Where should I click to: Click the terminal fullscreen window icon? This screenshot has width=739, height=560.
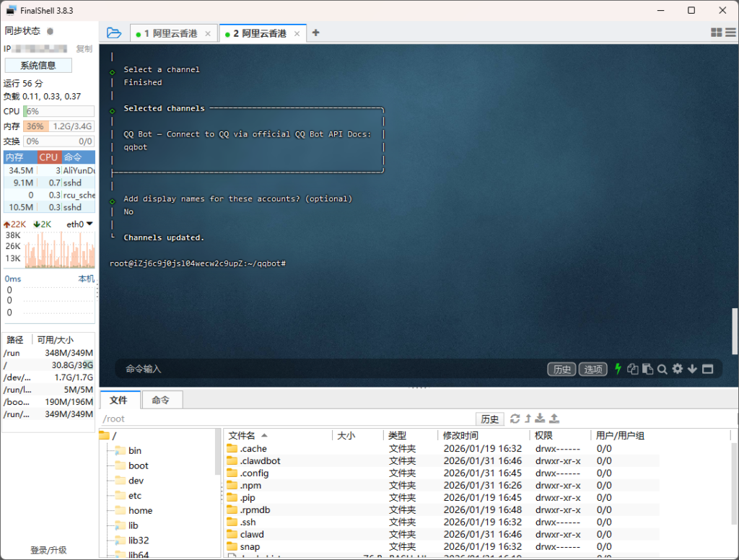[x=707, y=369]
